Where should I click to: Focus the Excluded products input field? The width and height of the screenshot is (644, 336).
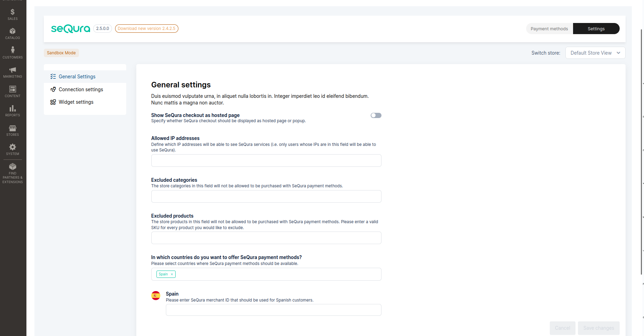pos(266,238)
